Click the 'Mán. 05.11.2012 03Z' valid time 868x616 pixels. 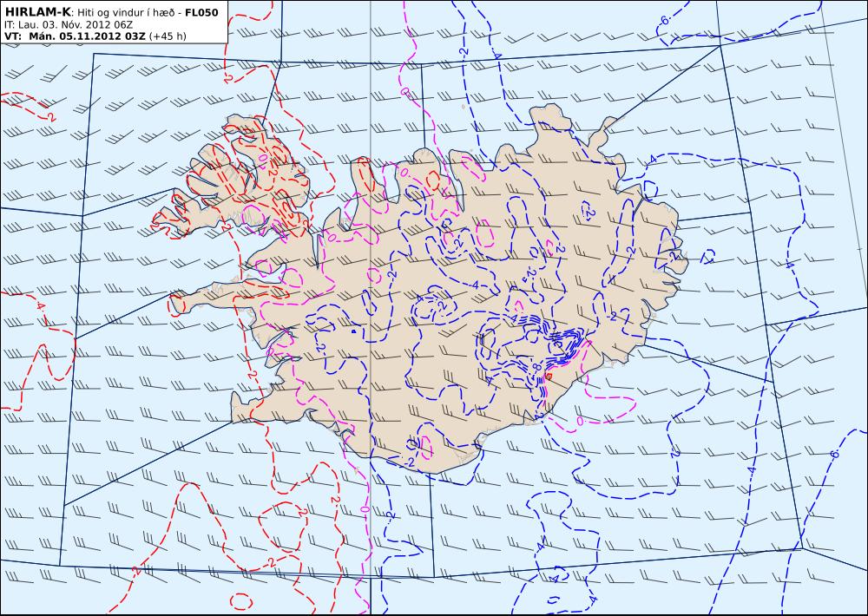pyautogui.click(x=88, y=36)
